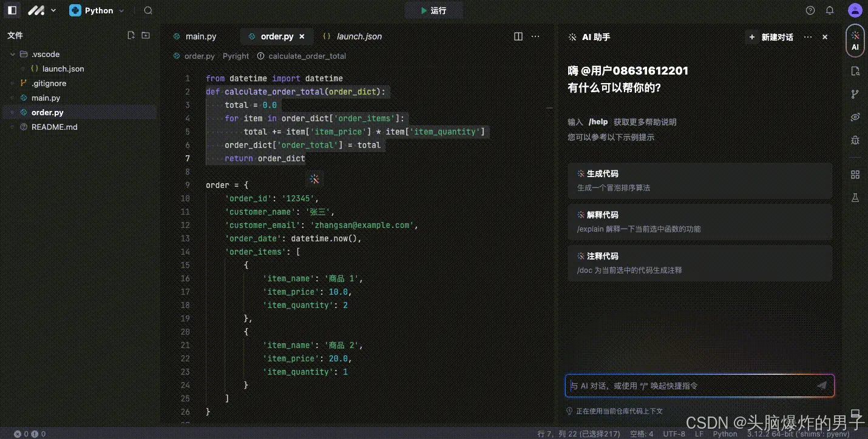Toggle the sidebar layout icon top left

click(12, 10)
